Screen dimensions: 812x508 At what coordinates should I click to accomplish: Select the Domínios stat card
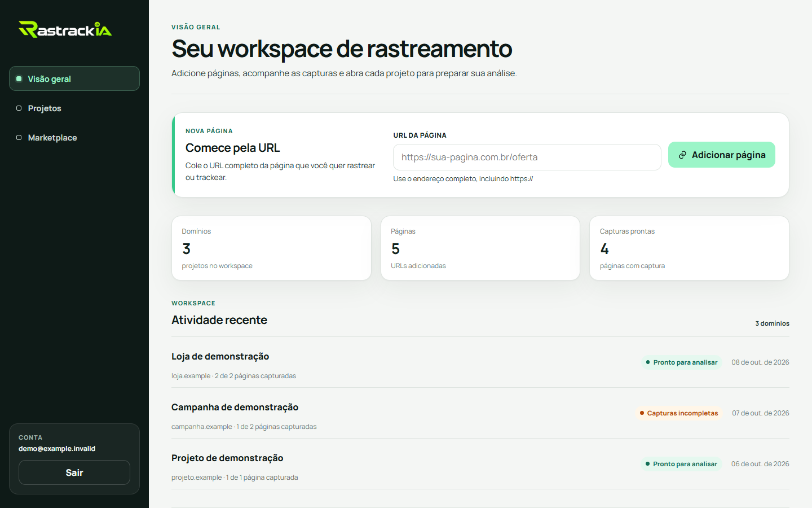coord(271,248)
